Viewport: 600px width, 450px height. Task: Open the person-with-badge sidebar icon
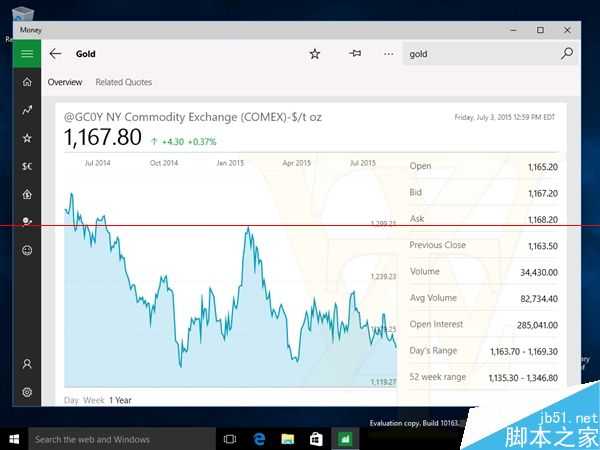click(x=27, y=222)
